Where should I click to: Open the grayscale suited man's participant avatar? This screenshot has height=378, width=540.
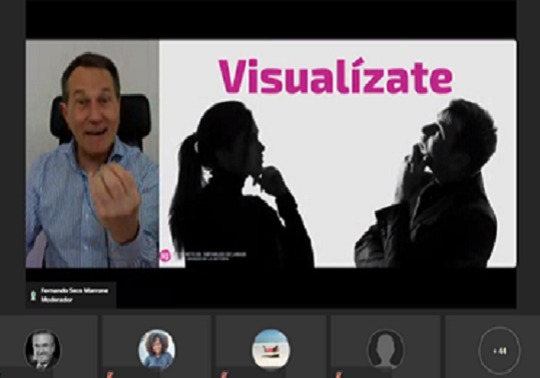(42, 350)
